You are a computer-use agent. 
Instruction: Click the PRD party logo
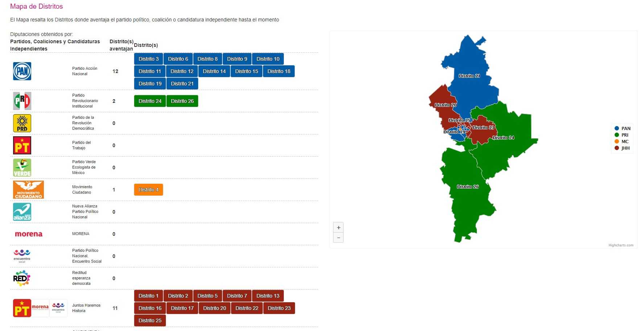(x=22, y=123)
